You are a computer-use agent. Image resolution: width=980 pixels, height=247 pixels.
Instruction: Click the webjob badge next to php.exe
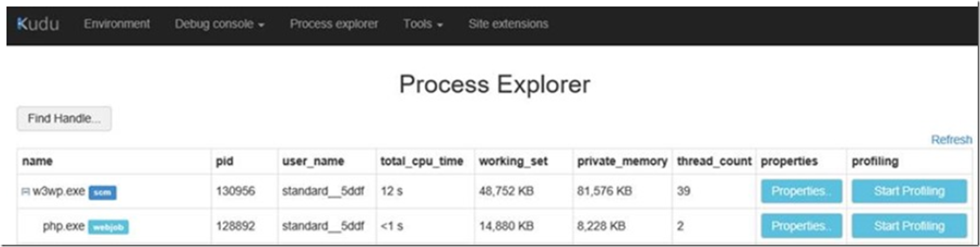108,227
